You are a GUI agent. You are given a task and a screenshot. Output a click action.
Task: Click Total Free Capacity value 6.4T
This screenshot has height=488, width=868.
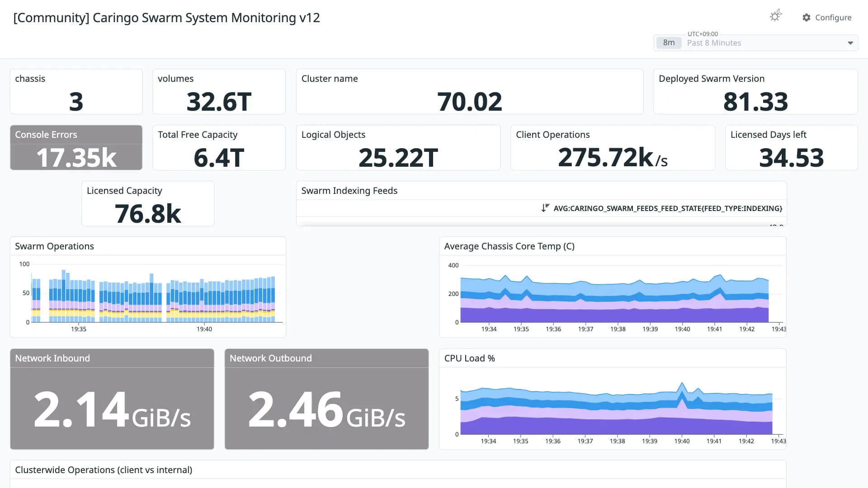click(x=219, y=158)
